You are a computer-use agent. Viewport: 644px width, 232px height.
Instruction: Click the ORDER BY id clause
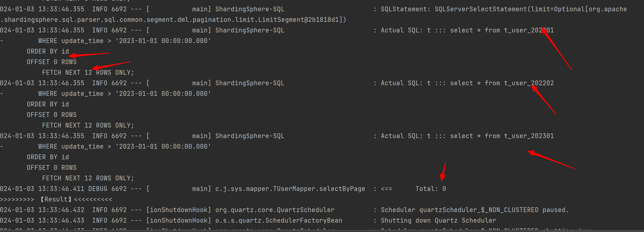(x=48, y=51)
